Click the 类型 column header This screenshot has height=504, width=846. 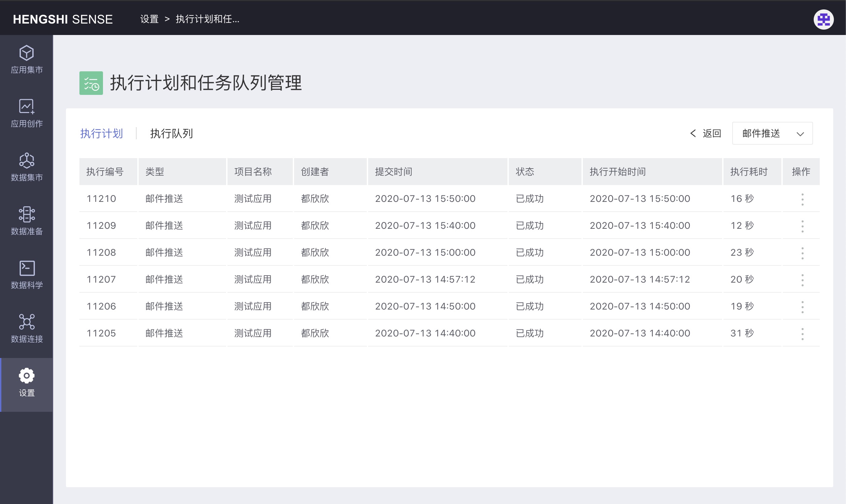[182, 172]
